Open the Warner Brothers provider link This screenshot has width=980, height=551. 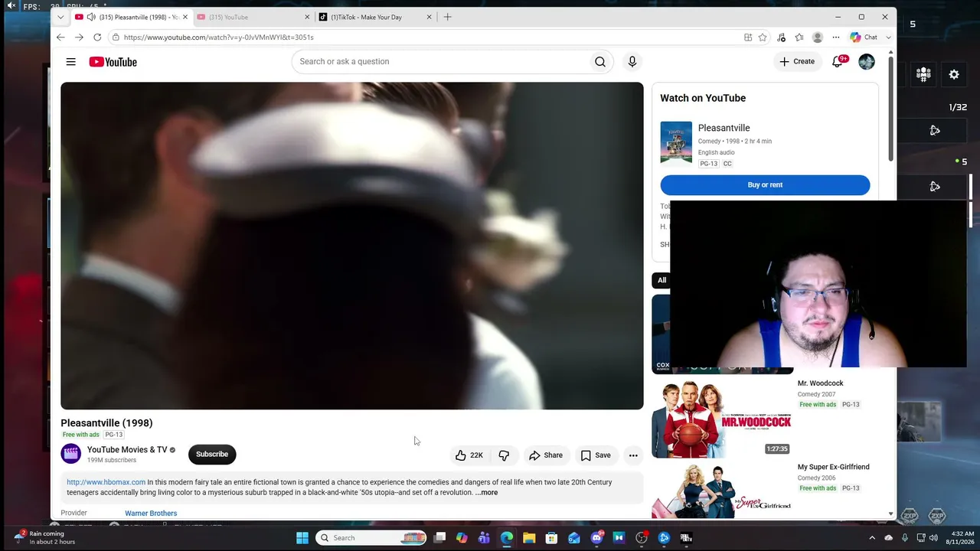tap(151, 514)
